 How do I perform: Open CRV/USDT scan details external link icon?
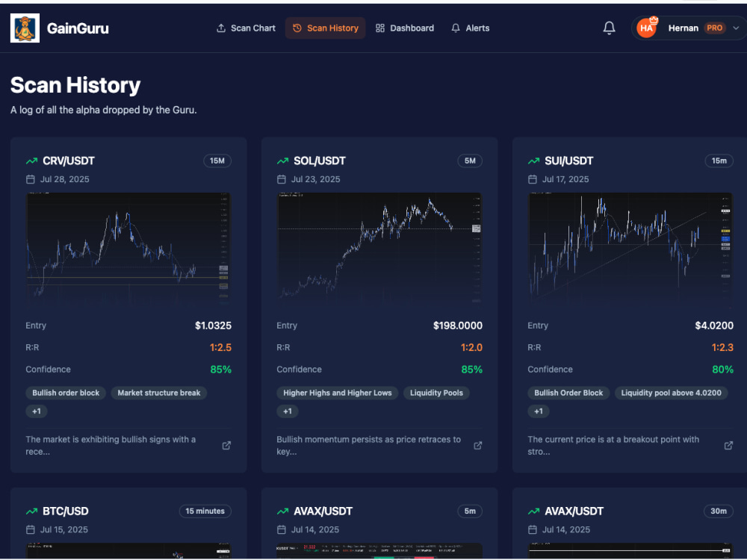pyautogui.click(x=227, y=445)
